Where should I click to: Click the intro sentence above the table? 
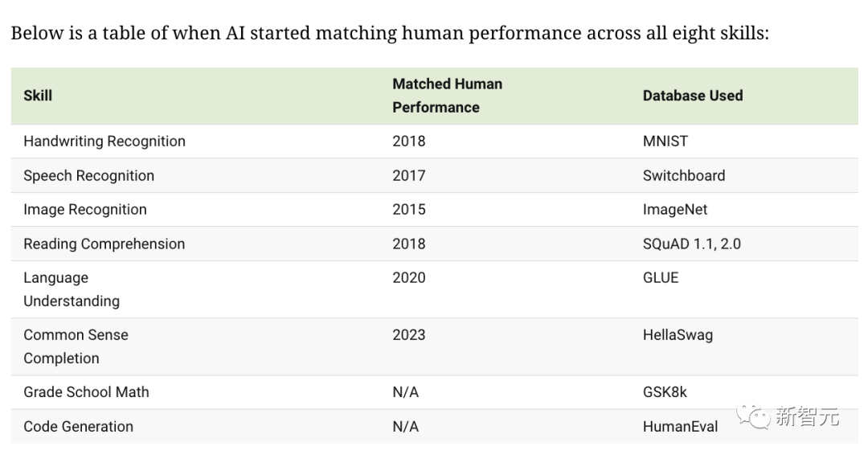[x=389, y=34]
